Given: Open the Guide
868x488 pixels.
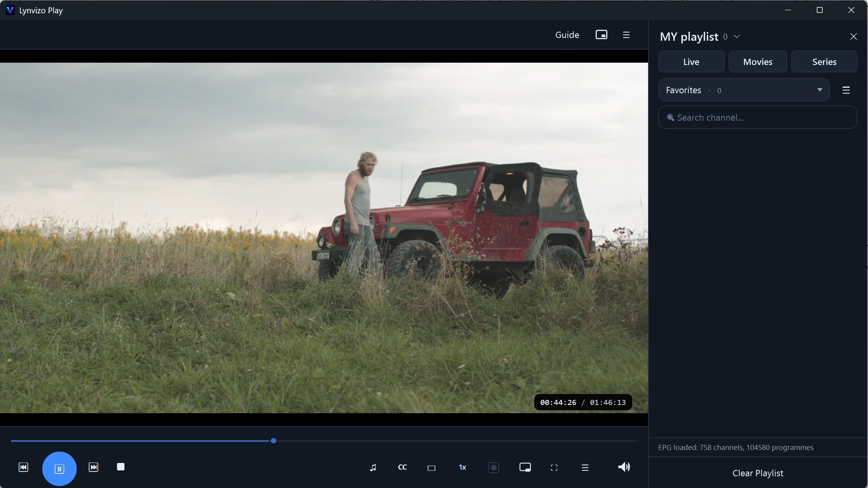Looking at the screenshot, I should (567, 35).
